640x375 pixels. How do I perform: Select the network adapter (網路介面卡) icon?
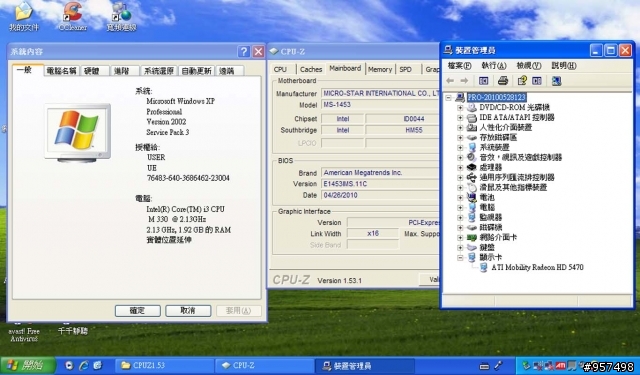coord(472,237)
